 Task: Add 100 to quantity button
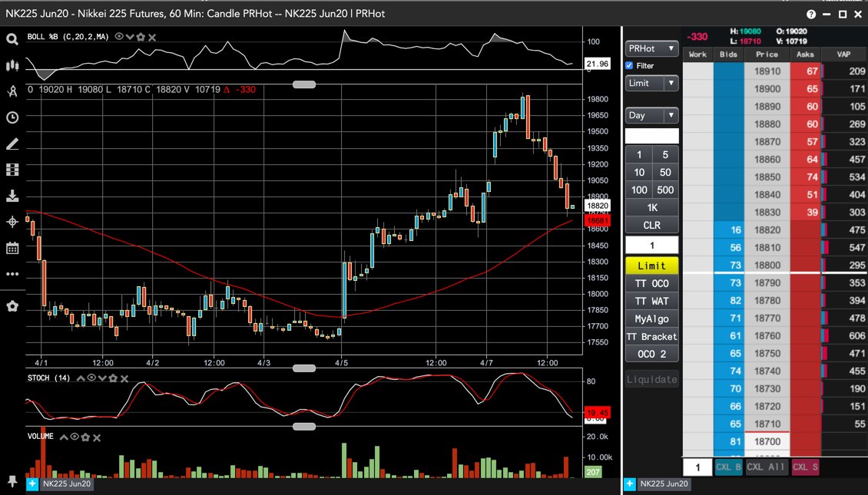pos(639,190)
